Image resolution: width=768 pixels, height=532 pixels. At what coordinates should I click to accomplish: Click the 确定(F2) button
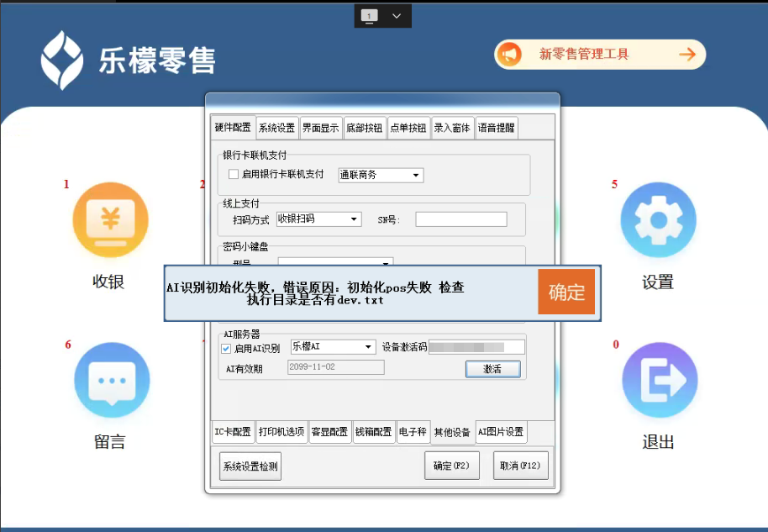(451, 466)
